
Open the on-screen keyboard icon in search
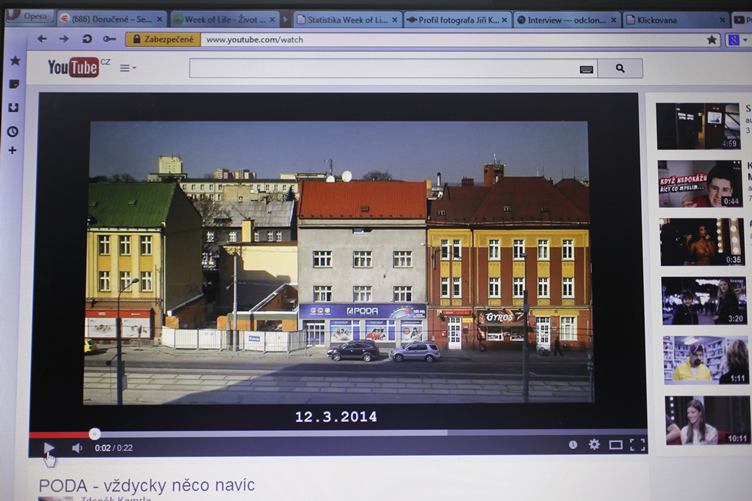pos(586,70)
